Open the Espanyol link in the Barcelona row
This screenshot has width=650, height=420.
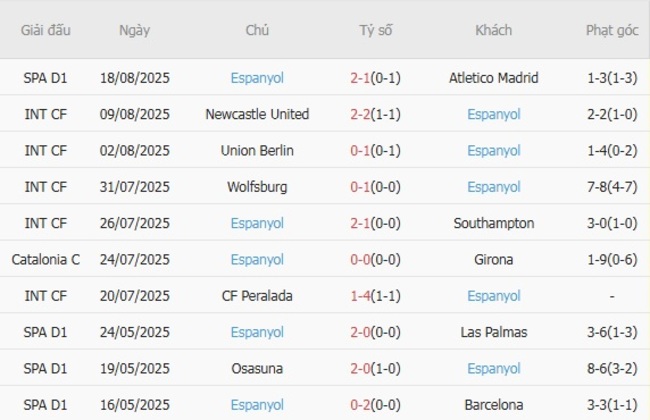click(257, 405)
